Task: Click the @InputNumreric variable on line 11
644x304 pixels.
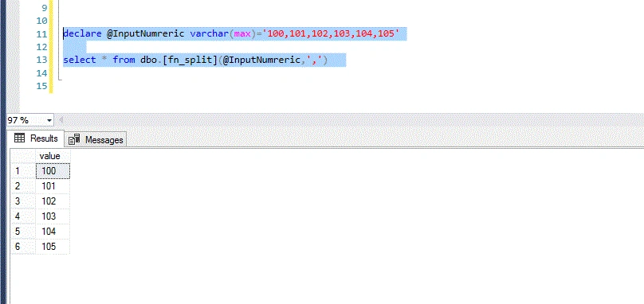Action: click(x=146, y=33)
